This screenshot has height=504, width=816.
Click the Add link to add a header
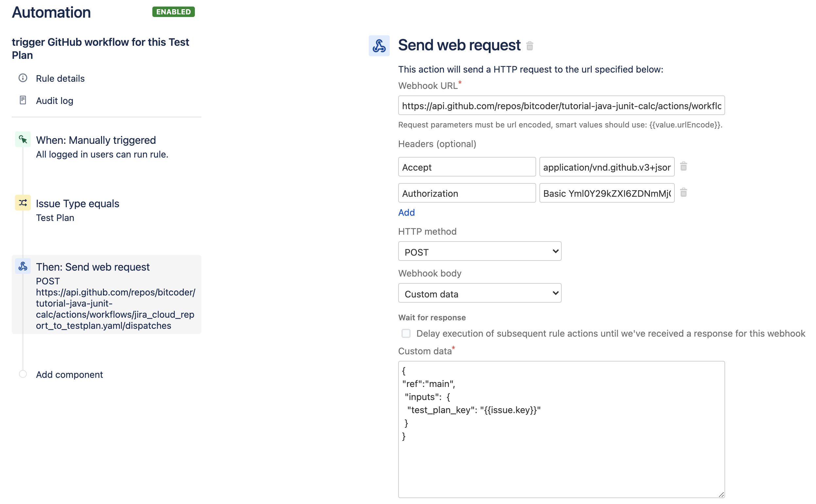[x=406, y=212]
